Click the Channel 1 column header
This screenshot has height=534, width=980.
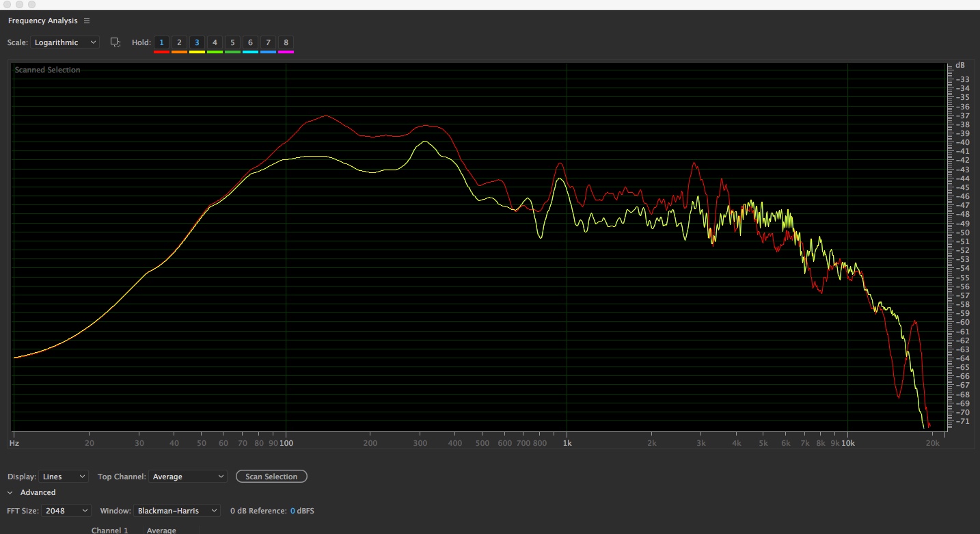point(110,531)
